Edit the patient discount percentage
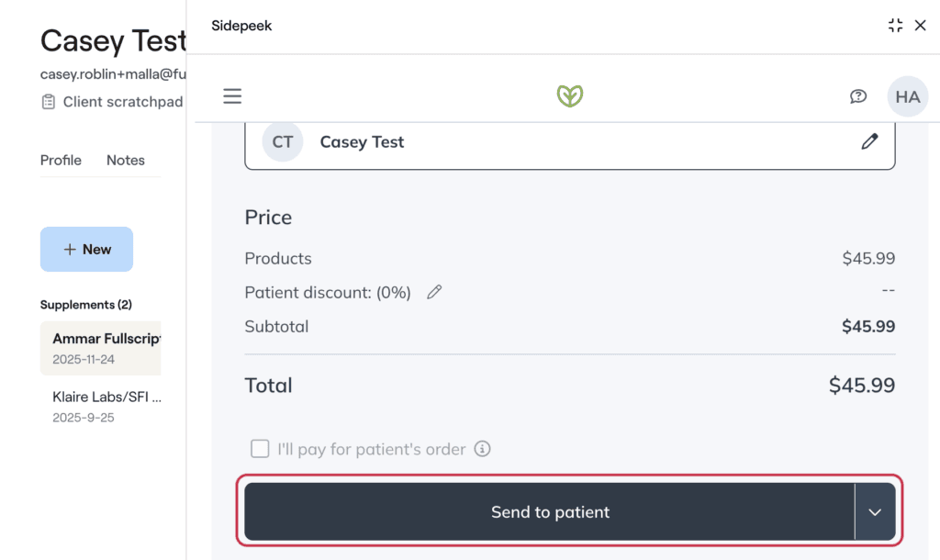This screenshot has height=560, width=940. (x=434, y=292)
